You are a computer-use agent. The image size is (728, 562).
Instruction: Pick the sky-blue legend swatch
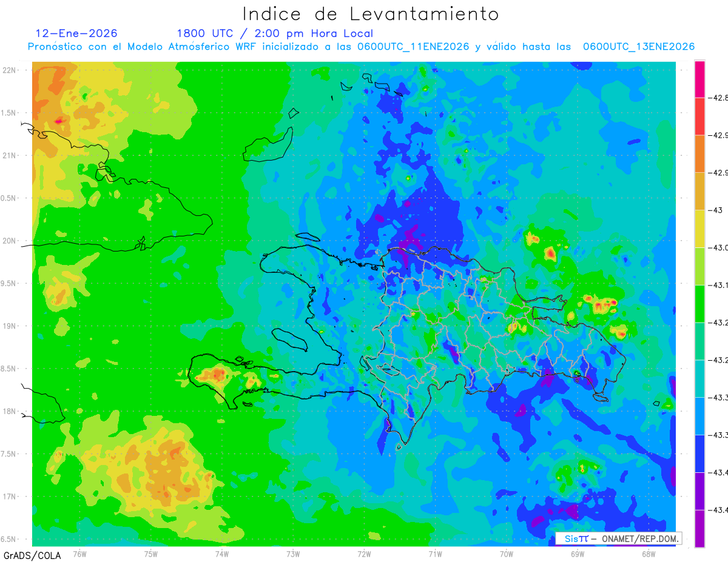point(699,416)
